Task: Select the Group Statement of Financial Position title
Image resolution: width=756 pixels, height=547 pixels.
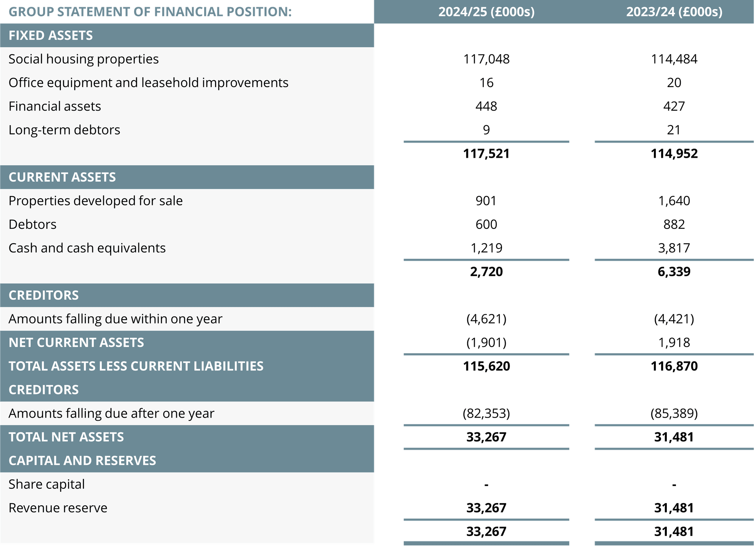Action: coord(150,12)
